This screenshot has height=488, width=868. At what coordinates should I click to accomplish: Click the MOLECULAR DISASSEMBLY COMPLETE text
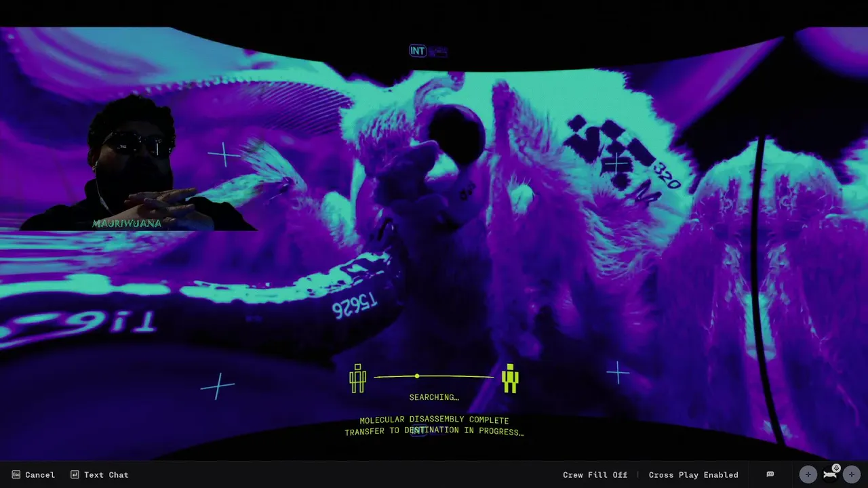[434, 420]
